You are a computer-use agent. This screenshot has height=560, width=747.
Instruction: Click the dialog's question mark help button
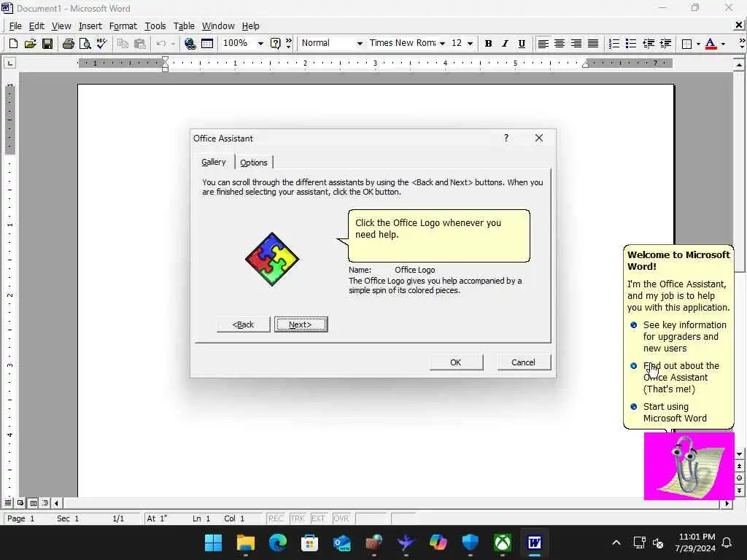[x=506, y=138]
